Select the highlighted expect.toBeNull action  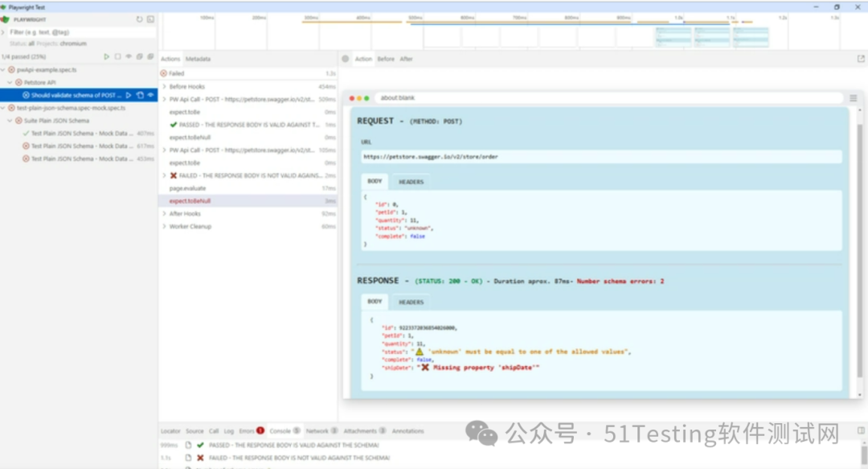pyautogui.click(x=248, y=201)
